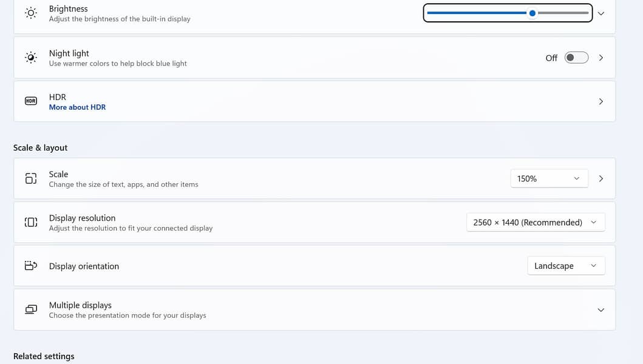Click the Display orientation icon
This screenshot has width=643, height=364.
tap(31, 266)
